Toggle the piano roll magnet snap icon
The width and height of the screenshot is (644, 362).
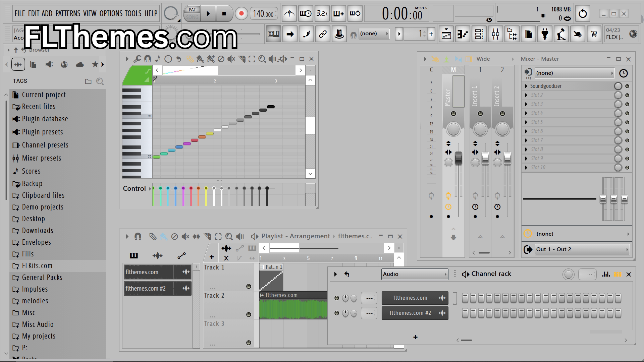tap(147, 59)
